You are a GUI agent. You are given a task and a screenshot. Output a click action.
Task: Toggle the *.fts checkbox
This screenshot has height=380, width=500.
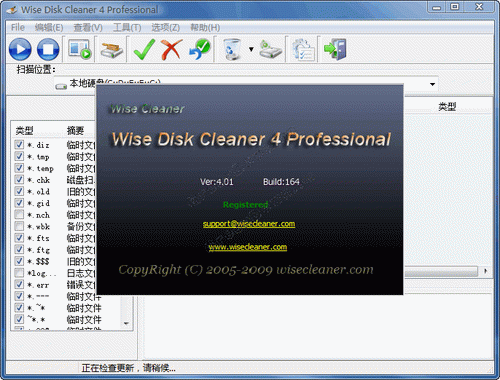point(19,238)
